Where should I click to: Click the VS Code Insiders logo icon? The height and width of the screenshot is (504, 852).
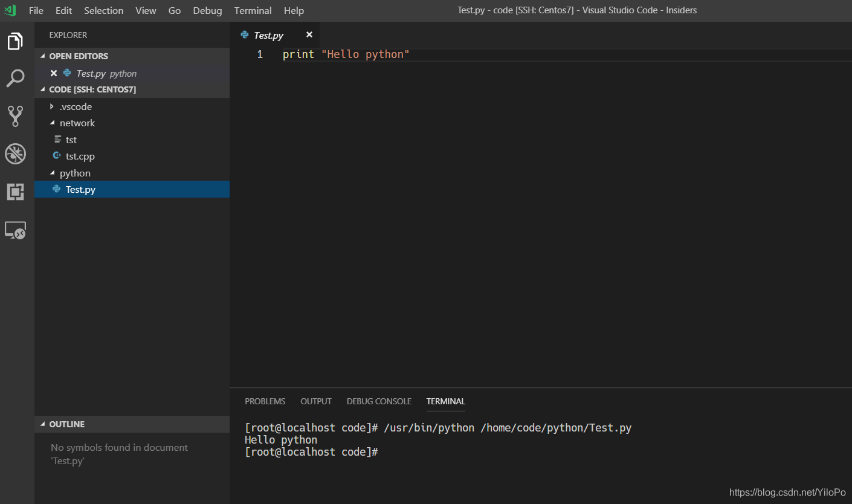[10, 10]
